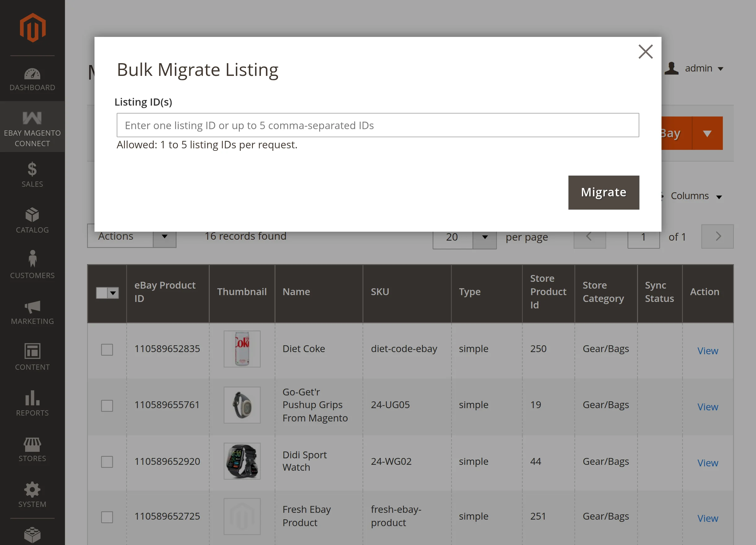756x545 pixels.
Task: Click eBay product ID 110589652725
Action: 167,516
